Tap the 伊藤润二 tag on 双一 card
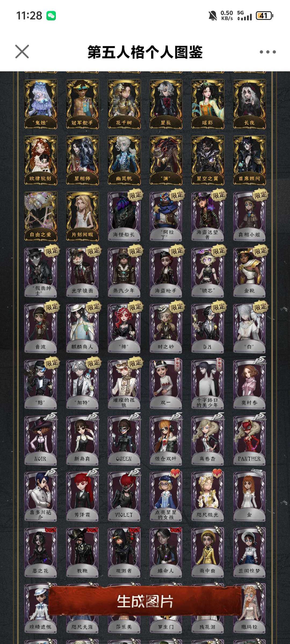 [x=177, y=364]
